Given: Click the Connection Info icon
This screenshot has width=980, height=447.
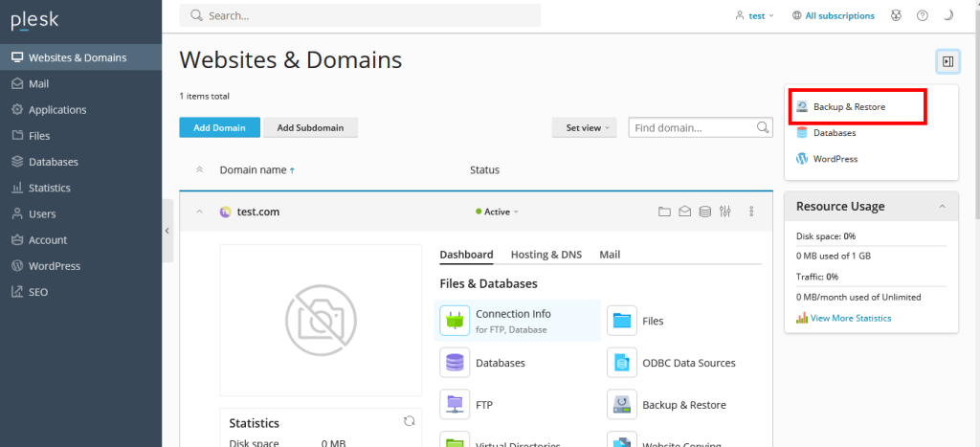Looking at the screenshot, I should click(x=455, y=321).
